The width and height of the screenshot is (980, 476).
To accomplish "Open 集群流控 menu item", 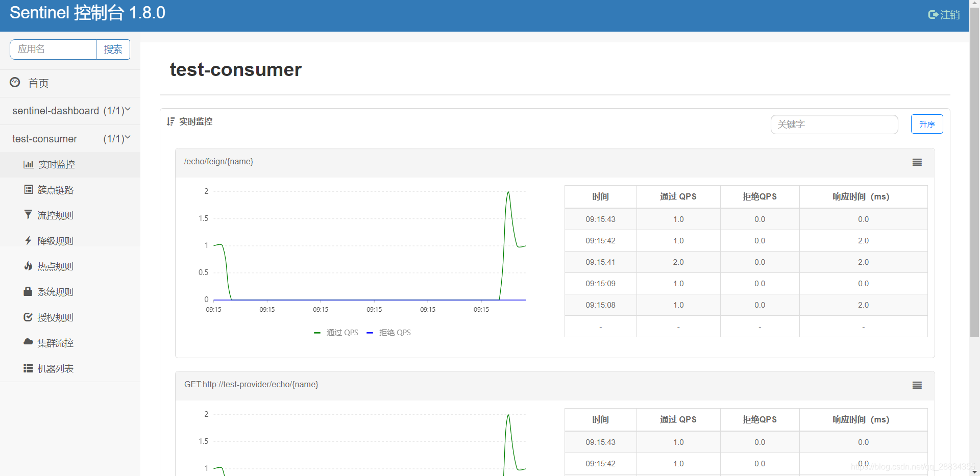I will point(70,343).
